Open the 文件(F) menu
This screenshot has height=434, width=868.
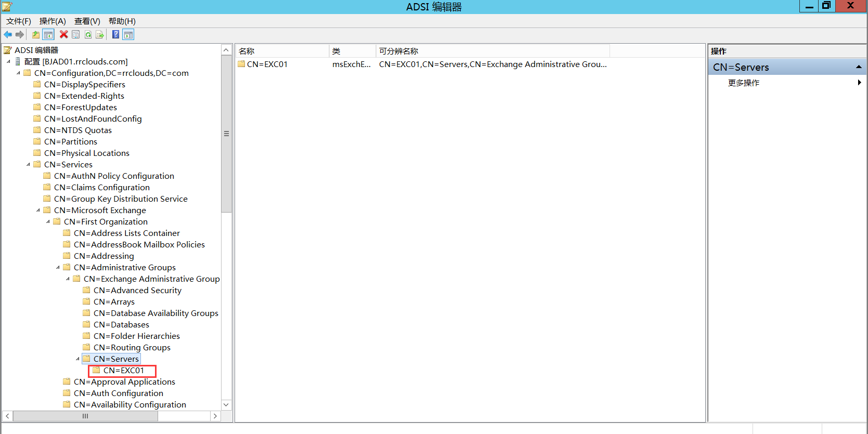[x=19, y=21]
